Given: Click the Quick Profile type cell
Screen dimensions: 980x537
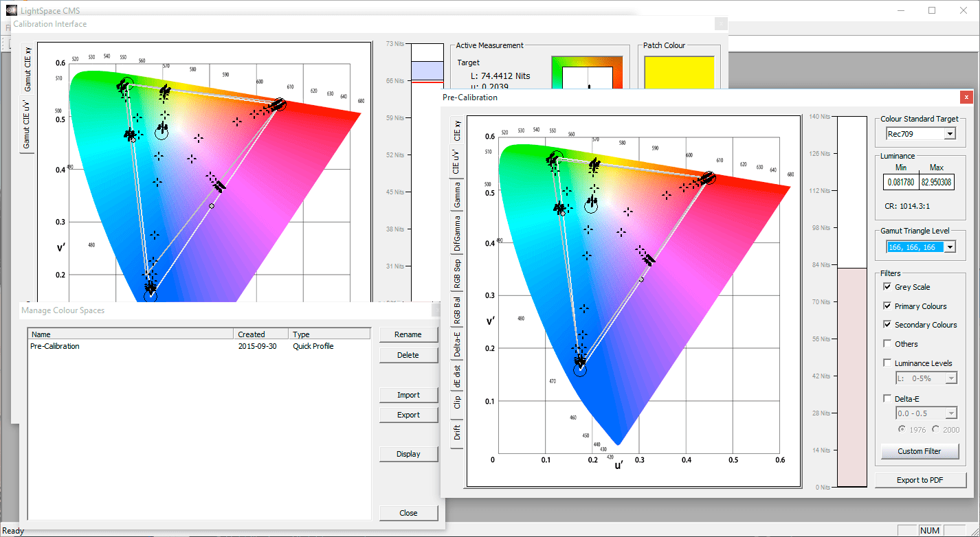Looking at the screenshot, I should click(313, 346).
